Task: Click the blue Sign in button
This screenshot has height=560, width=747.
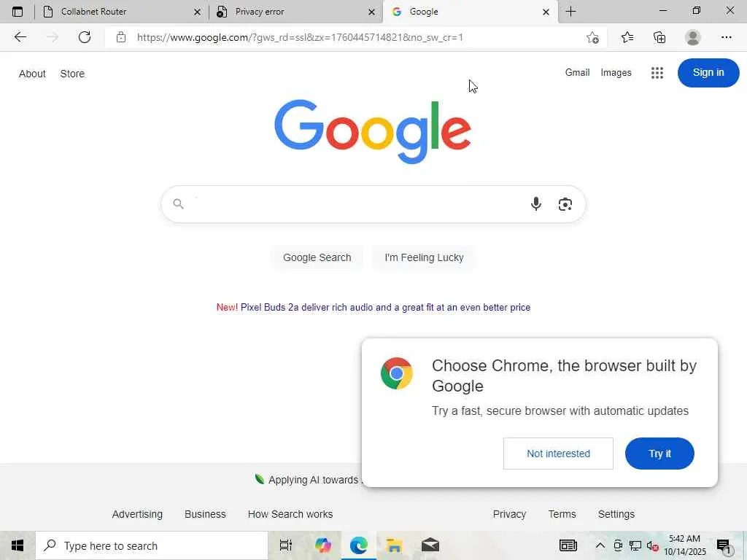Action: pyautogui.click(x=708, y=72)
